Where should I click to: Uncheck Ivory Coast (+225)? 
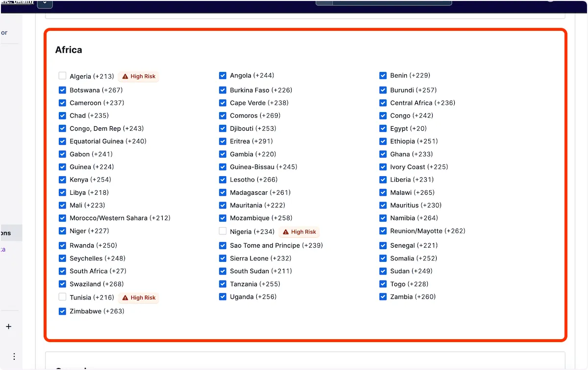coord(383,166)
